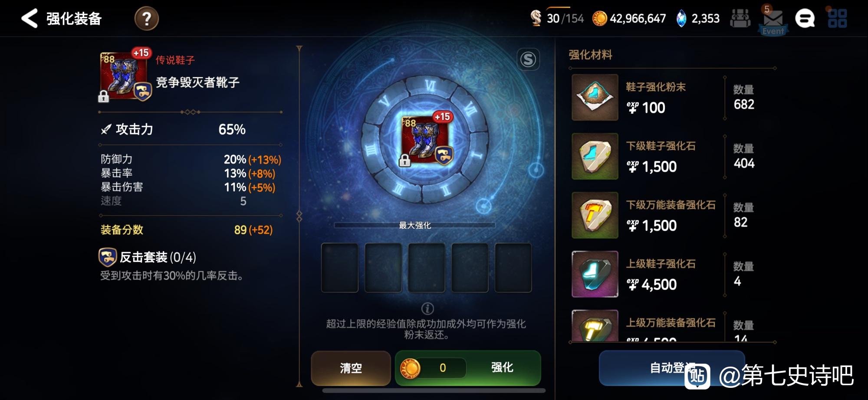Screen dimensions: 868x400
Task: Open the mailbox Event icon
Action: pyautogui.click(x=773, y=20)
